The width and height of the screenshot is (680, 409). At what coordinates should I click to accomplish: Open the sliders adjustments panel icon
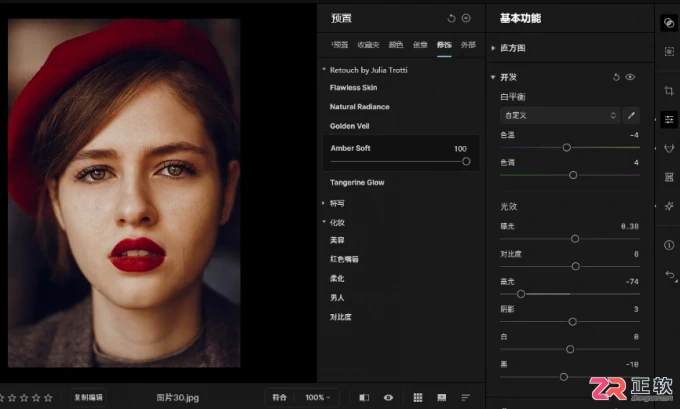[669, 119]
